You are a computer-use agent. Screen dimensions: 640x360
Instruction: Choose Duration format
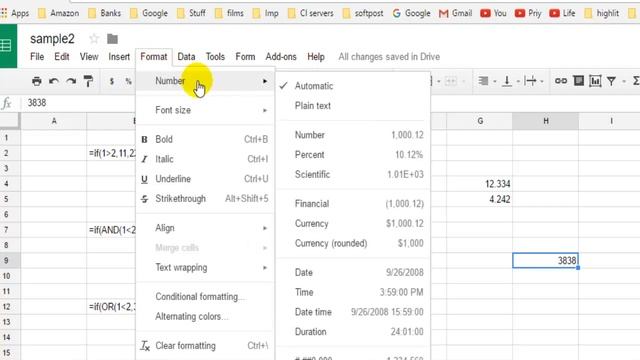coord(353,331)
